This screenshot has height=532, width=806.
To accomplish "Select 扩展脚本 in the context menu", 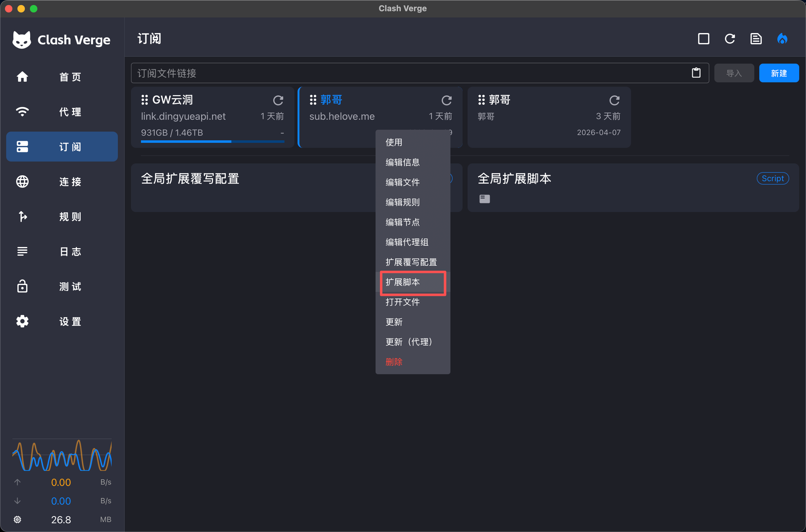I will click(x=413, y=282).
